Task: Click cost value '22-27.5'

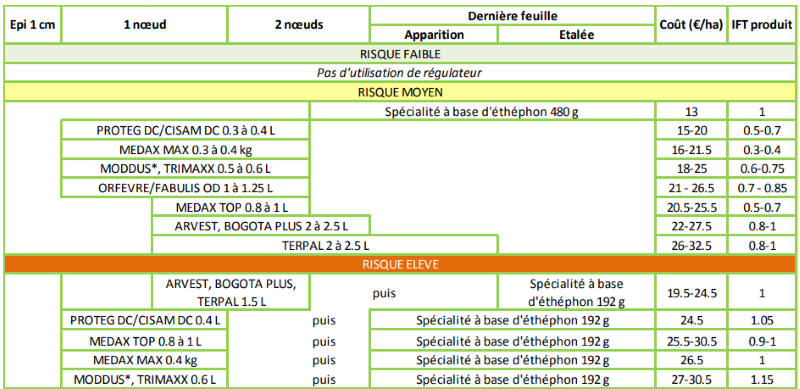Action: (691, 226)
